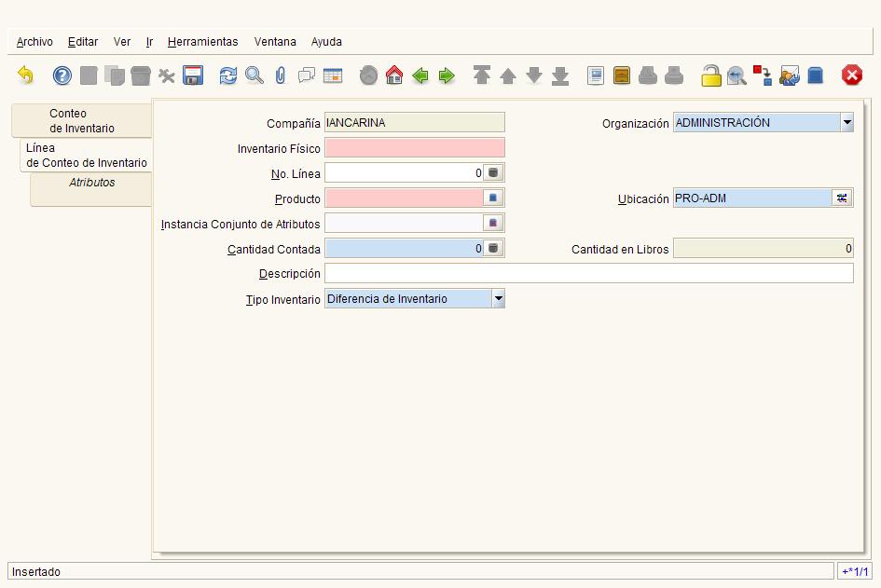Open the Ir menu
The width and height of the screenshot is (881, 588).
pyautogui.click(x=149, y=42)
